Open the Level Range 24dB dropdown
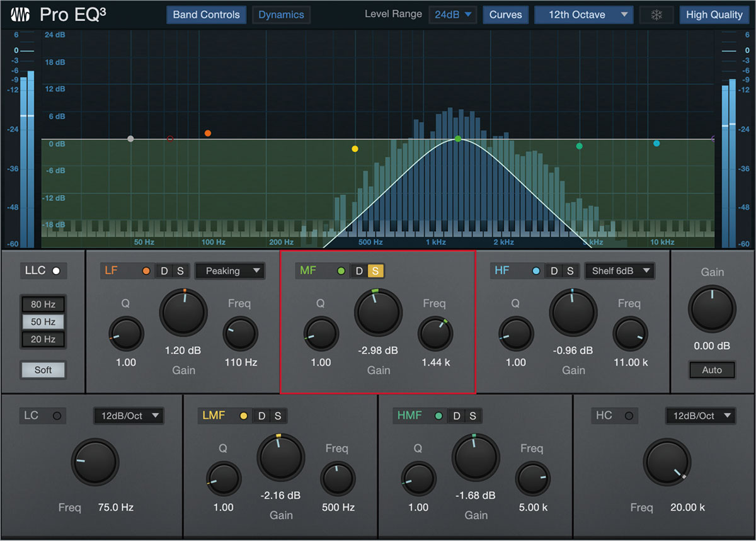 pyautogui.click(x=453, y=14)
